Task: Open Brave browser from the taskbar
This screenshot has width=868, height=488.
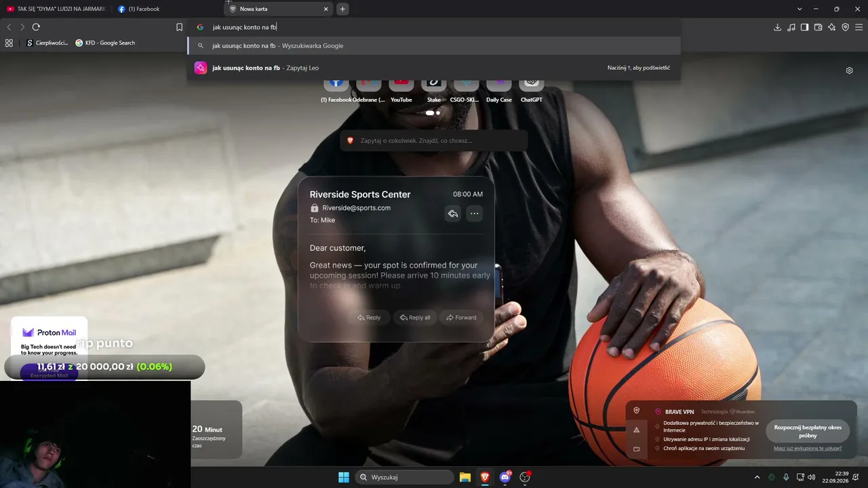Action: click(485, 477)
